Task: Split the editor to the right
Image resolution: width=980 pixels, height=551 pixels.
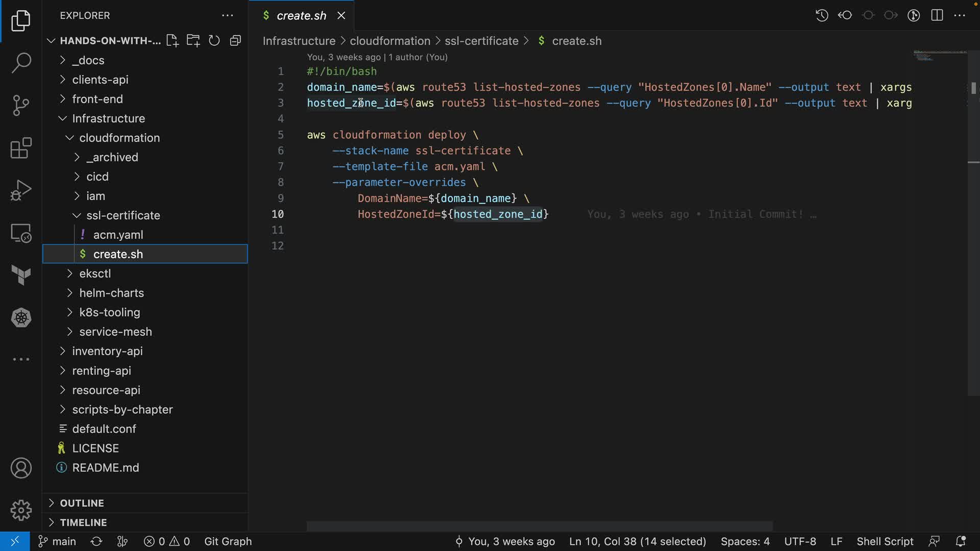Action: pyautogui.click(x=937, y=15)
